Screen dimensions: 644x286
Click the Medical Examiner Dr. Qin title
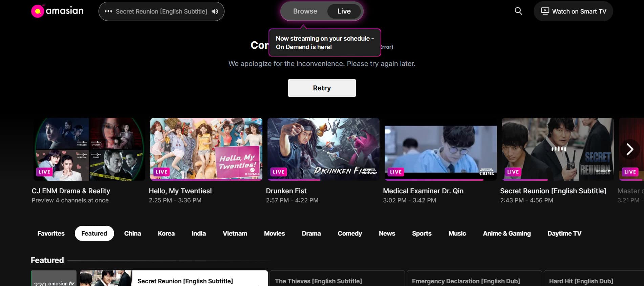[x=423, y=191]
